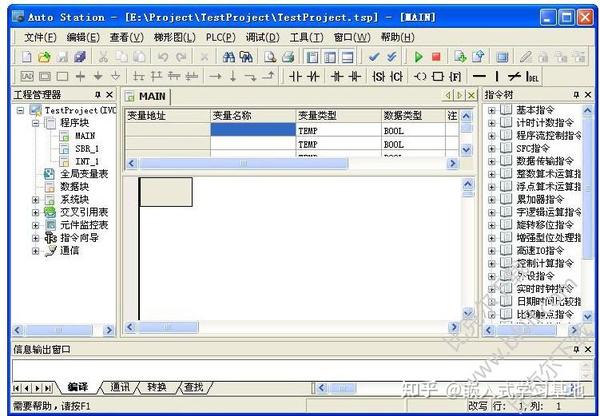Click the red Stop PLC button

[436, 57]
